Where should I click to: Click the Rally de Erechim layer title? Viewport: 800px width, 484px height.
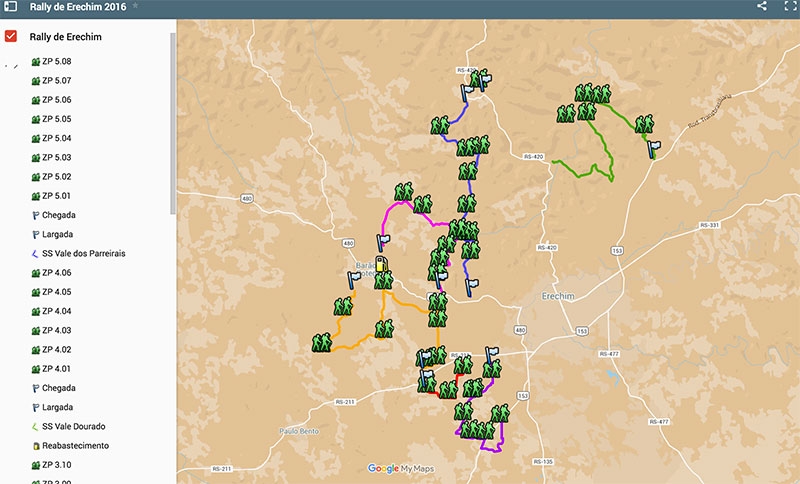[65, 37]
